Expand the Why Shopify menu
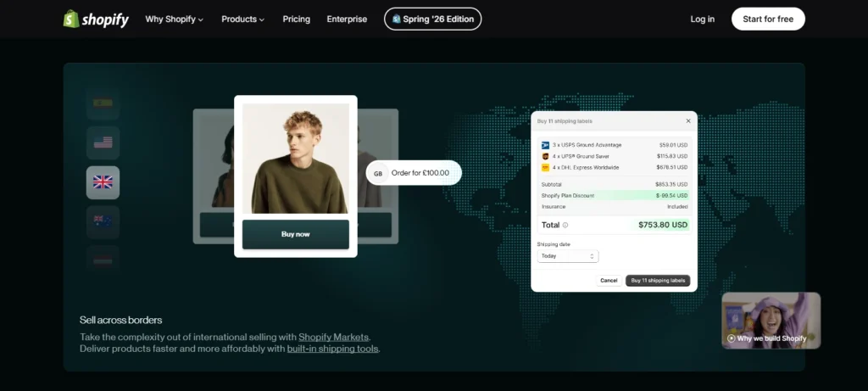The image size is (868, 391). point(175,19)
